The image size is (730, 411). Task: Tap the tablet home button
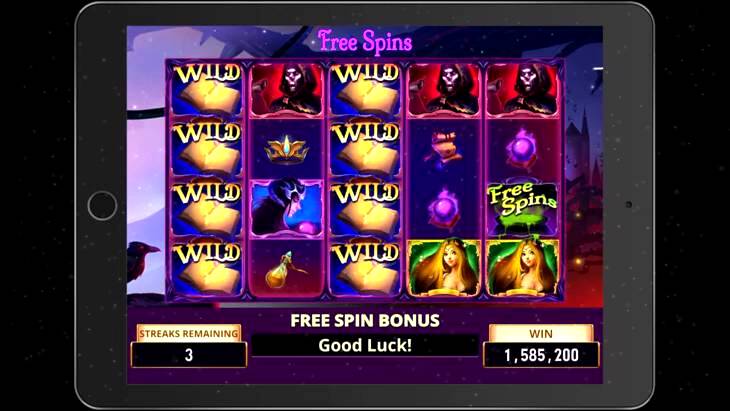pyautogui.click(x=102, y=205)
